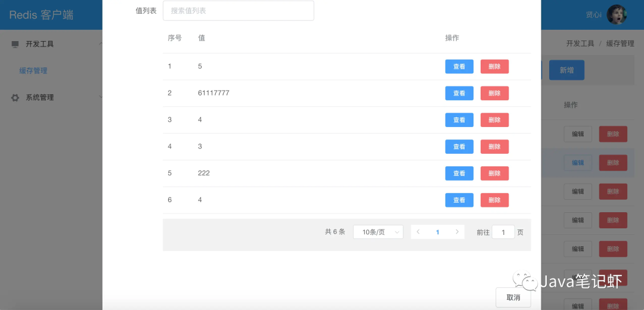Click 查看 in row number 3
The width and height of the screenshot is (644, 310).
(x=459, y=120)
